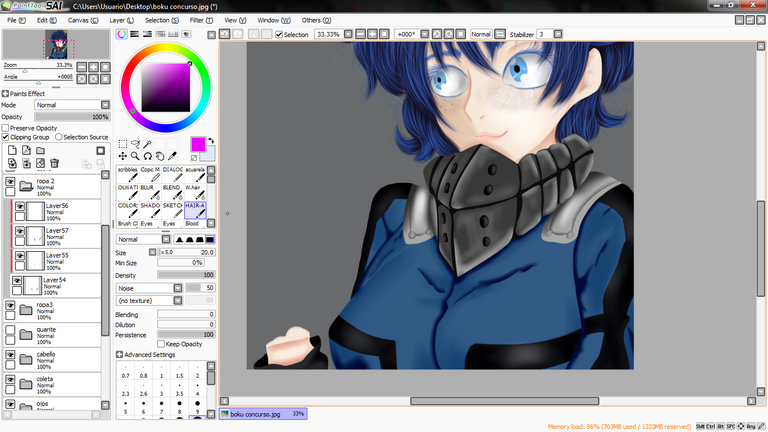Delete the selected layer with trash icon
Image resolution: width=768 pixels, height=432 pixels.
(54, 163)
